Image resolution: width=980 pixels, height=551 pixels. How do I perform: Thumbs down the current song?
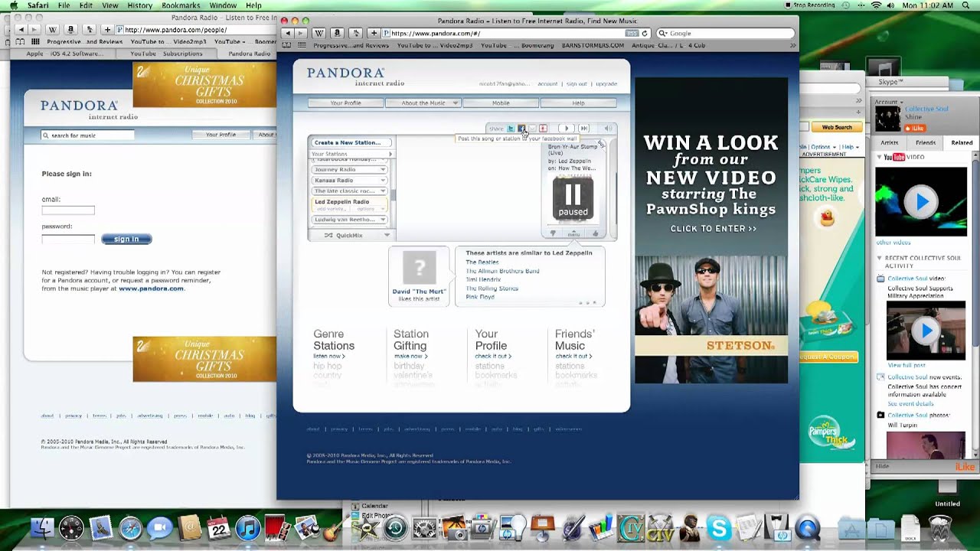(553, 233)
